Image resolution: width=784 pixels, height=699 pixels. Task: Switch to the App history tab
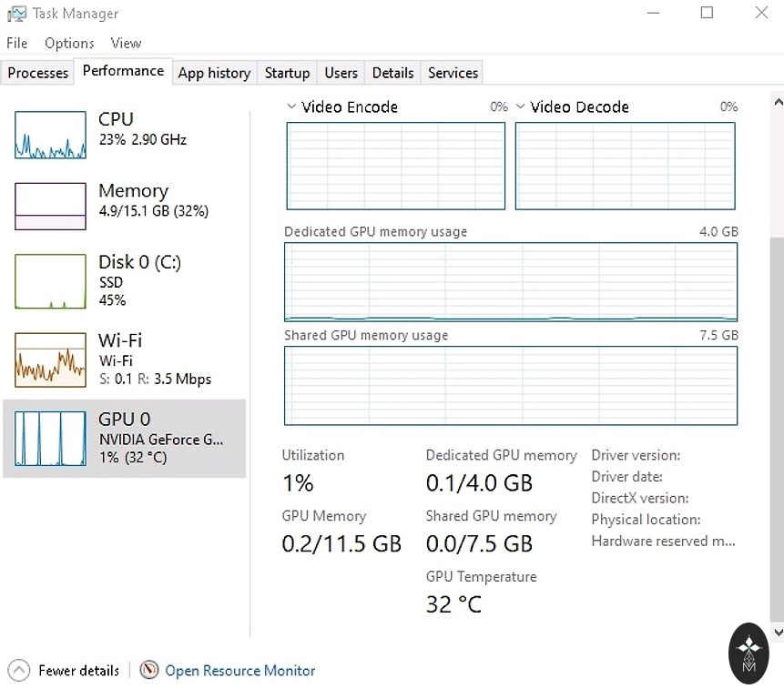[x=214, y=73]
